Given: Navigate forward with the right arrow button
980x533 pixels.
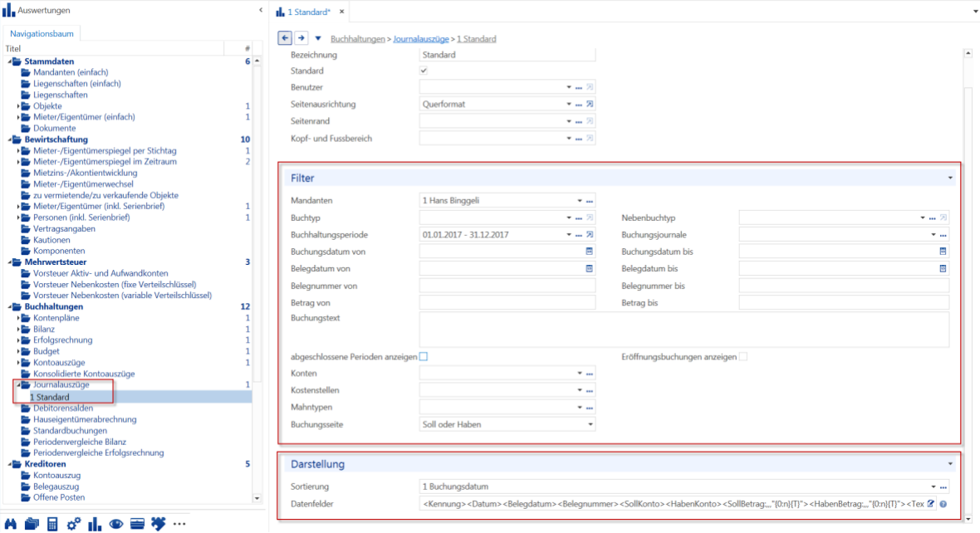Looking at the screenshot, I should pos(301,38).
